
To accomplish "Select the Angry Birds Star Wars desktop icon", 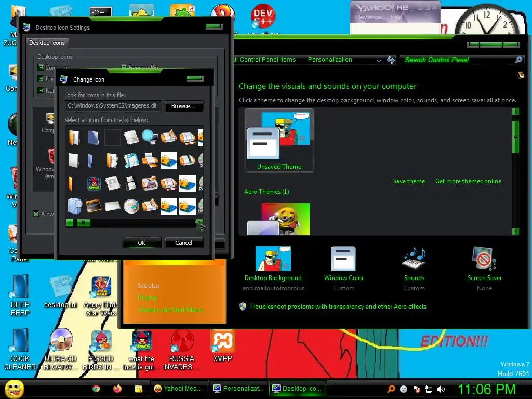I will point(101,296).
